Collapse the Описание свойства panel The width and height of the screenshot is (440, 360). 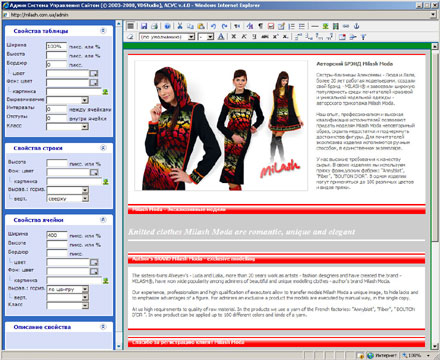103,327
